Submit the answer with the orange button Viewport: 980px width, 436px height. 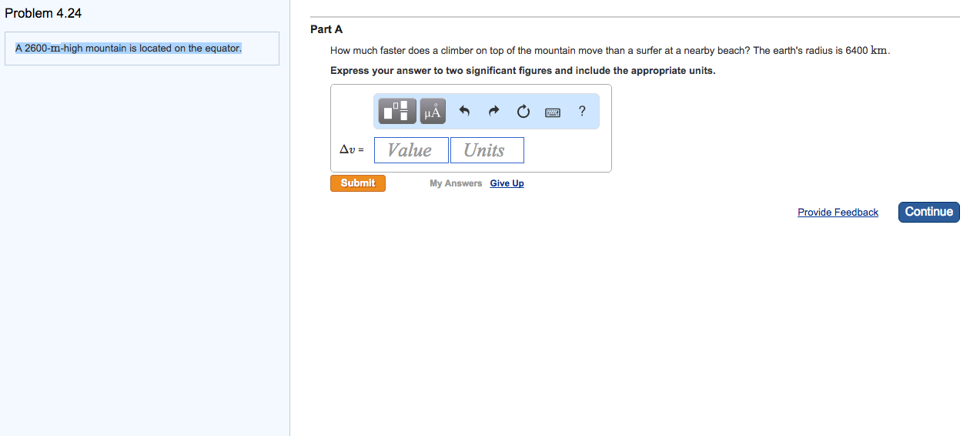coord(358,183)
